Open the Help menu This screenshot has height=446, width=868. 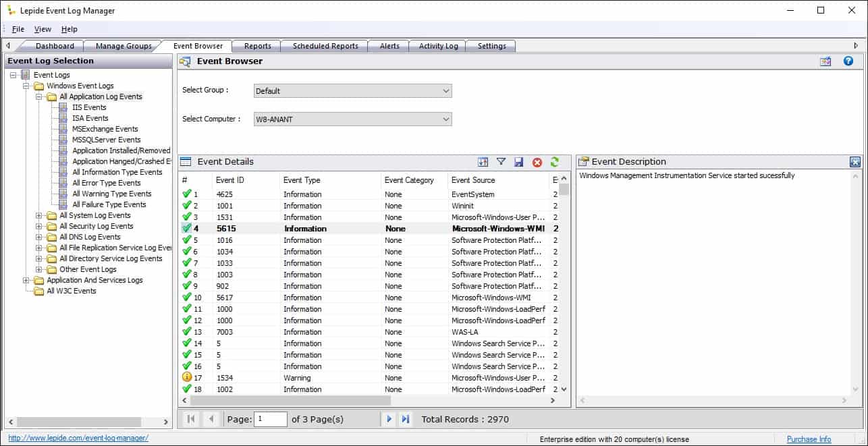pos(70,29)
